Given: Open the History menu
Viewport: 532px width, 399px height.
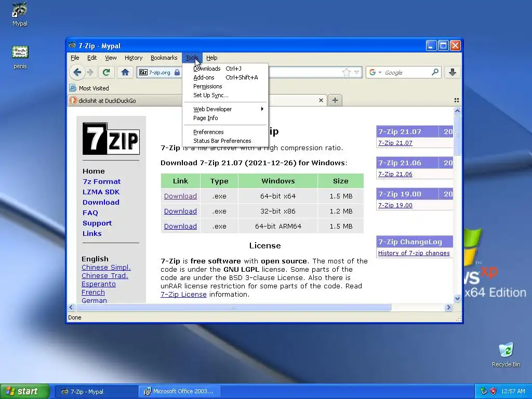Looking at the screenshot, I should 134,58.
